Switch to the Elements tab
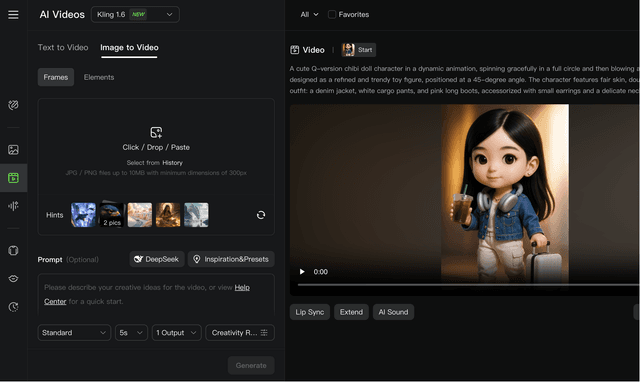This screenshot has width=640, height=383. (99, 77)
